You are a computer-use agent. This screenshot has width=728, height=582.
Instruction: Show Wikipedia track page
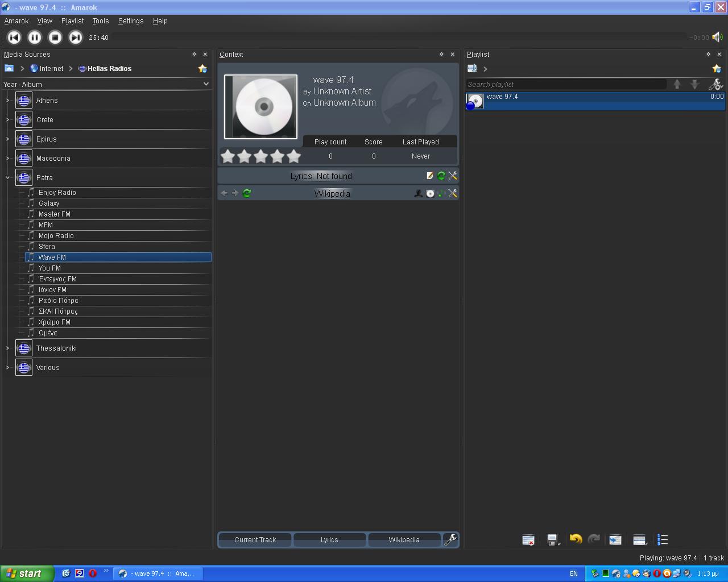tap(441, 194)
